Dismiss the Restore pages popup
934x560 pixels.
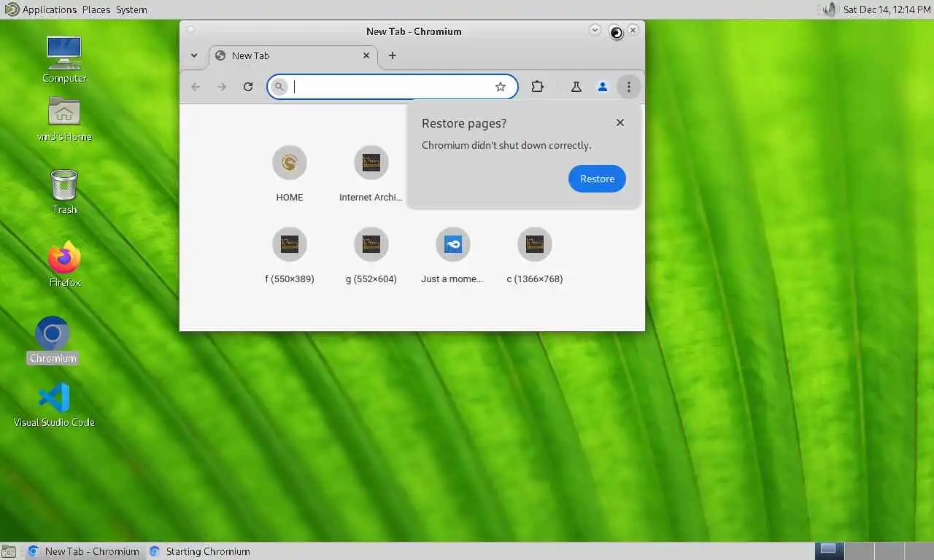click(620, 122)
